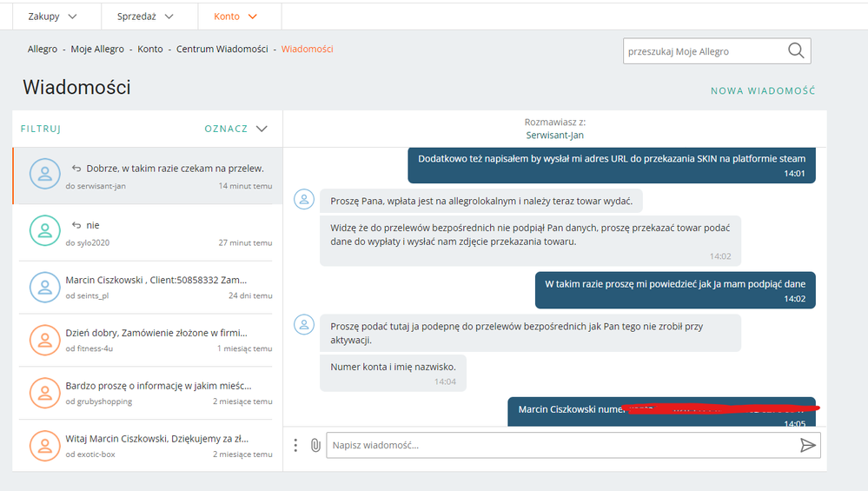Open message from fitness-4u
Image resolution: width=868 pixels, height=491 pixels.
[x=148, y=340]
